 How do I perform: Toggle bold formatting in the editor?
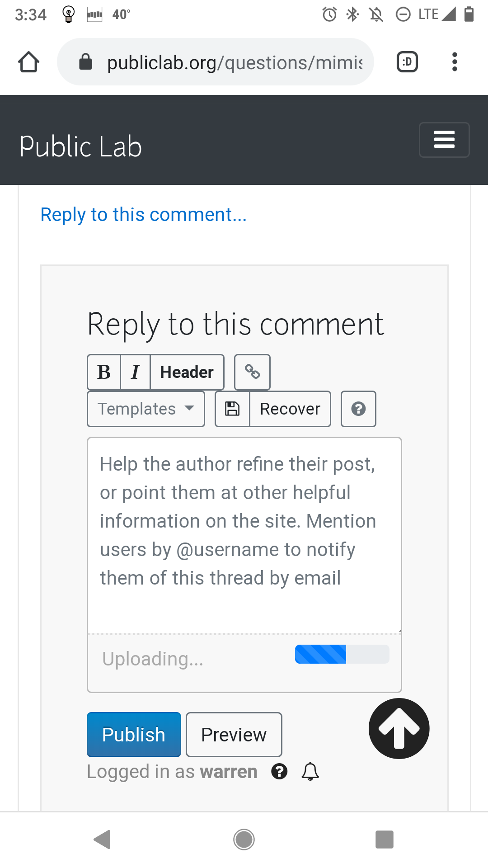pos(103,372)
